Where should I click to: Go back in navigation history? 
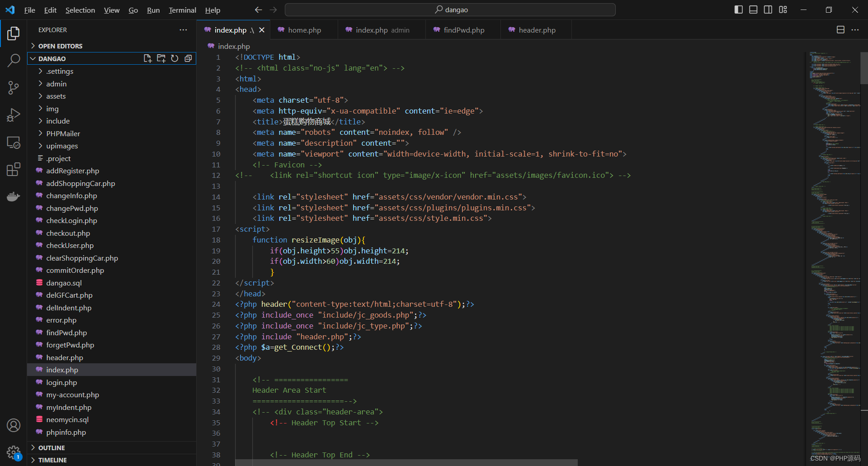click(x=258, y=10)
